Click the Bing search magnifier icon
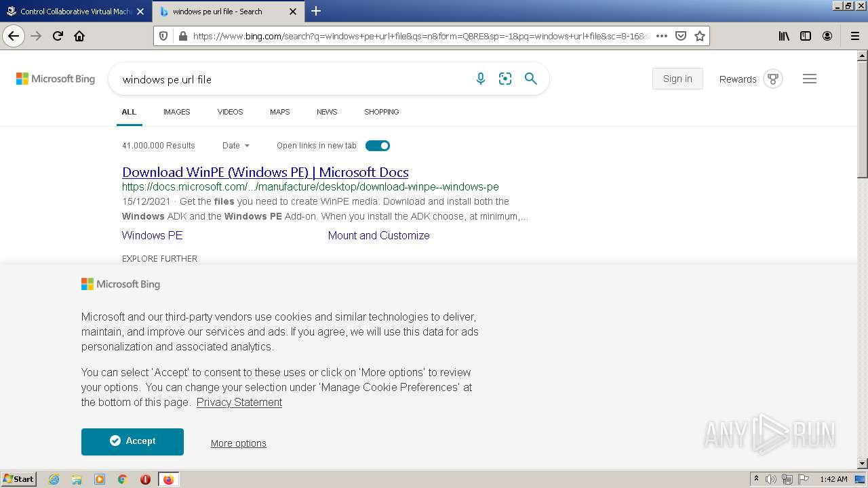 tap(531, 79)
